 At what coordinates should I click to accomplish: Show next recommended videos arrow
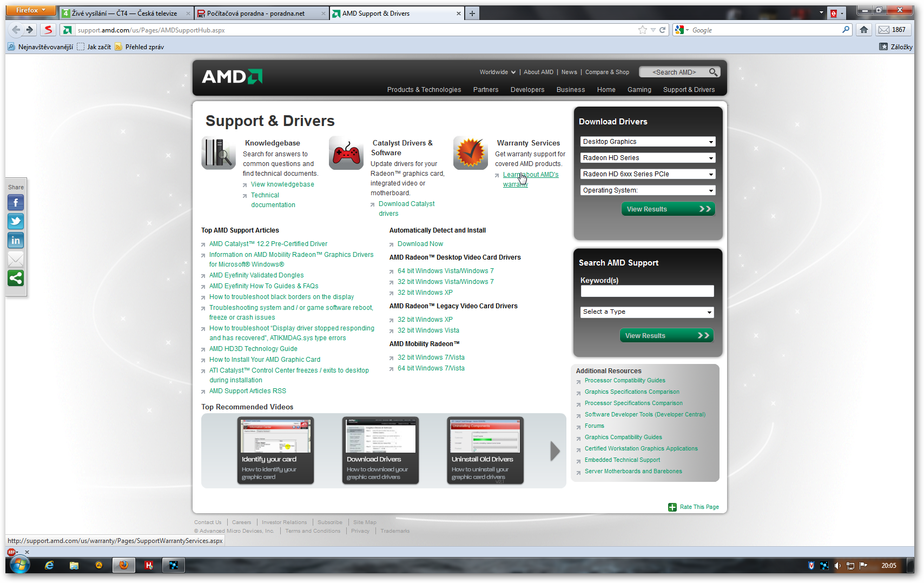tap(555, 451)
